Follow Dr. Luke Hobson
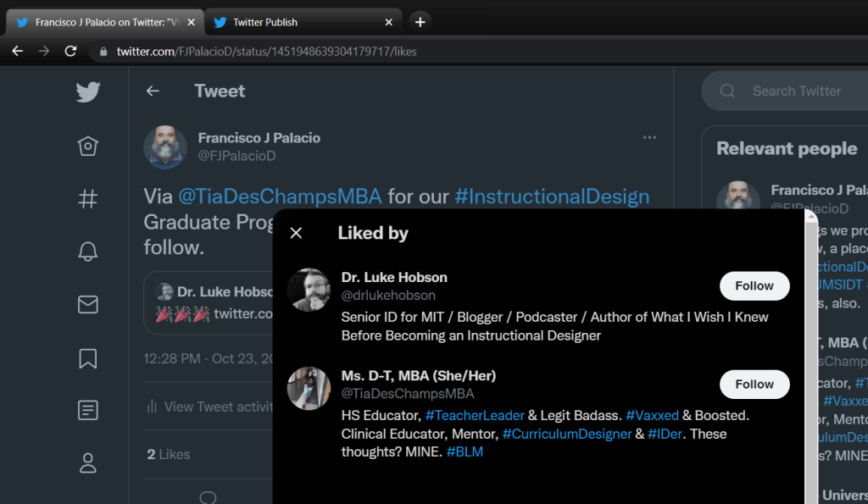 (x=754, y=286)
